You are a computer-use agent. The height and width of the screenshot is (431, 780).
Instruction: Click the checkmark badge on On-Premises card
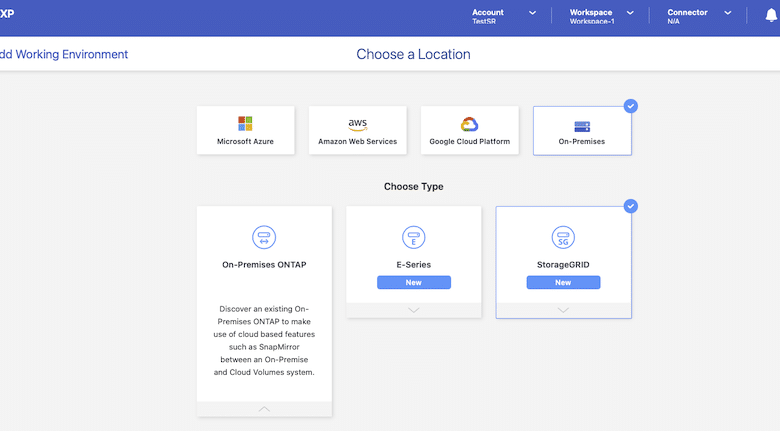pyautogui.click(x=631, y=106)
